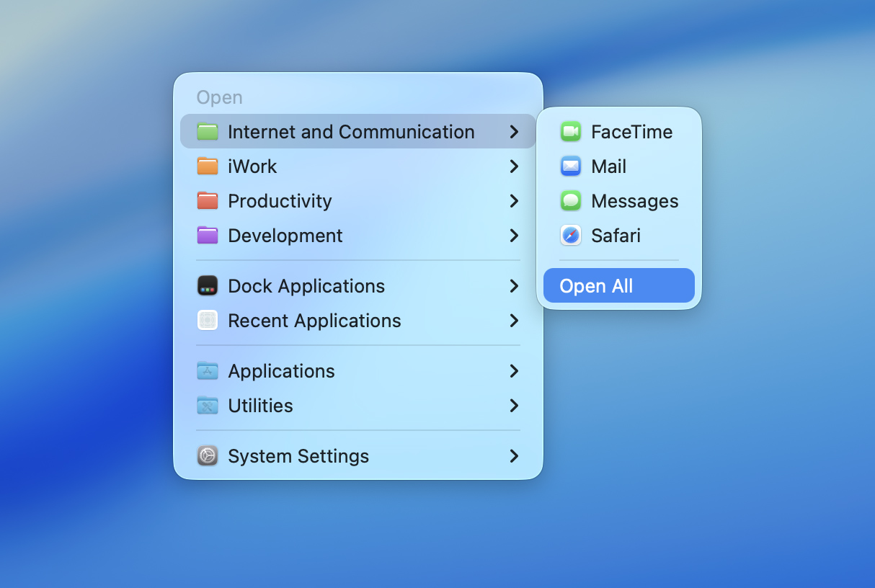Expand the System Settings chevron

pyautogui.click(x=514, y=456)
